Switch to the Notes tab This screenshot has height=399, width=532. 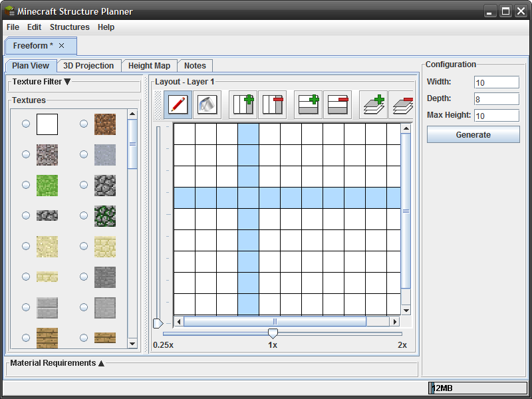(x=195, y=66)
